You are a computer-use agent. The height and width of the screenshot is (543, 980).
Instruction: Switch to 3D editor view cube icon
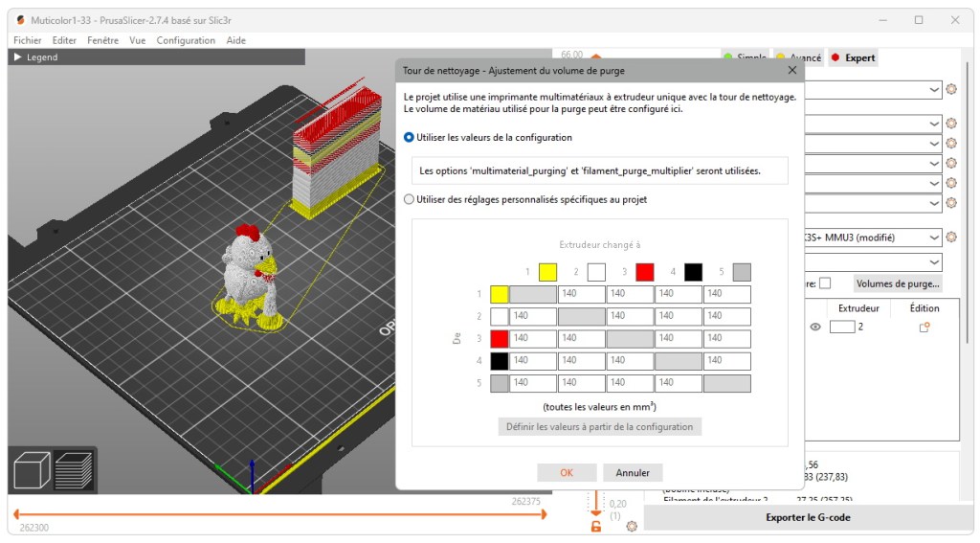pos(31,470)
